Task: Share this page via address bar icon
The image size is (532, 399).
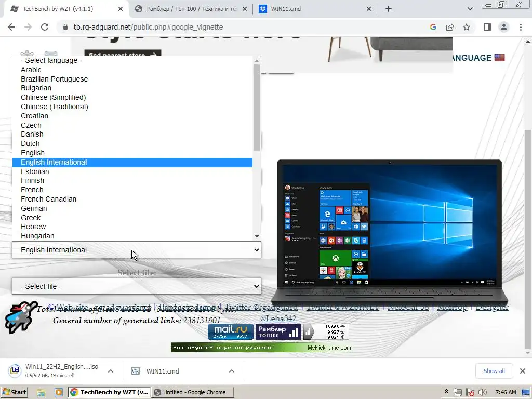Action: [450, 27]
